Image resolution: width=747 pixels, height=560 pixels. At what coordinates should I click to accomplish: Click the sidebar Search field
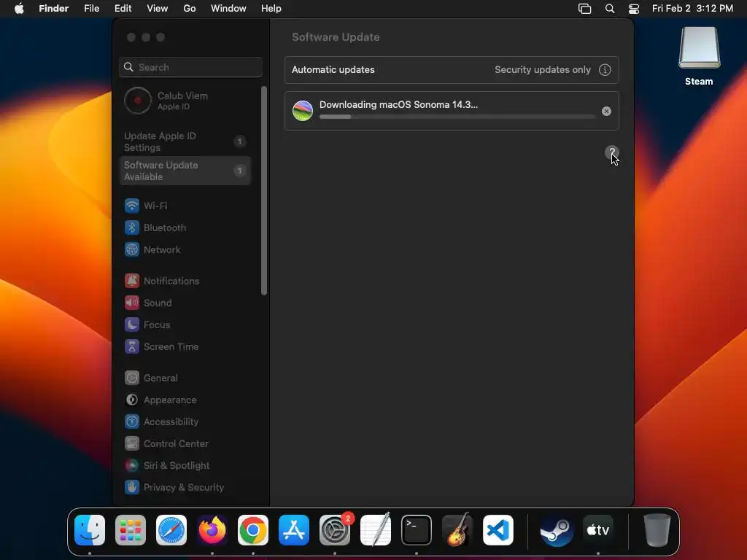(190, 67)
